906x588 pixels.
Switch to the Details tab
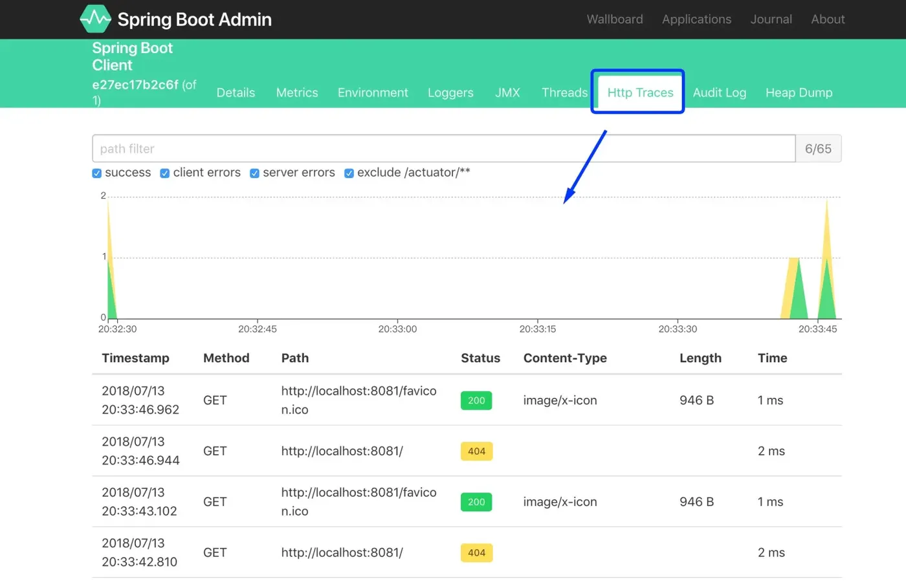(236, 93)
